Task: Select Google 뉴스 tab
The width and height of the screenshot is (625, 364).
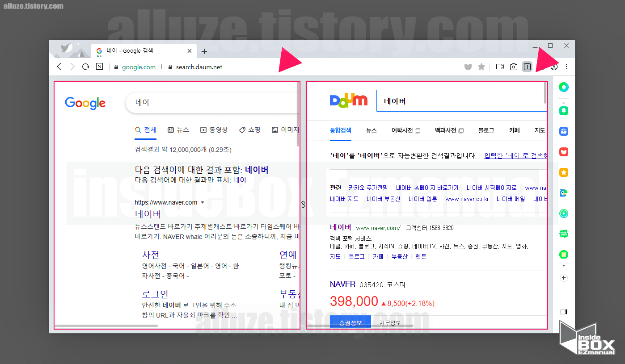Action: click(x=178, y=130)
